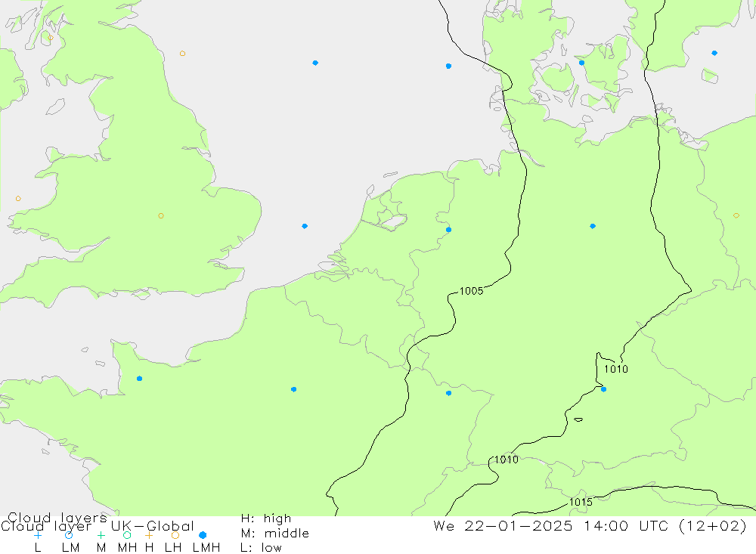Select the blue marker over southern Sweden

pyautogui.click(x=714, y=53)
